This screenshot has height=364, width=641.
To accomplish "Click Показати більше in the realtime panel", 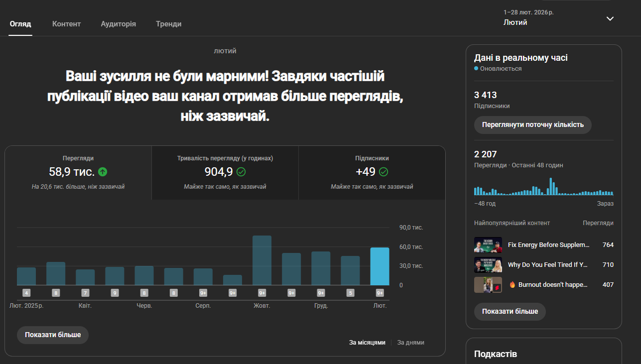I will click(x=510, y=311).
